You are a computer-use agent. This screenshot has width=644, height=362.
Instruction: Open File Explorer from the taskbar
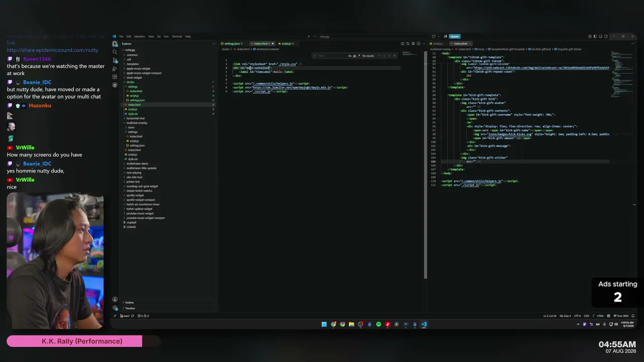click(x=351, y=324)
